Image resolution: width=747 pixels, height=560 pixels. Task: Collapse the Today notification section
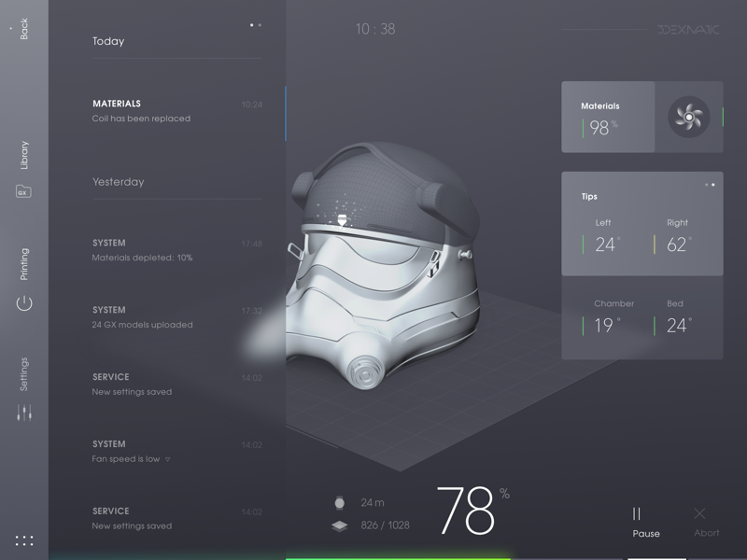(x=108, y=41)
